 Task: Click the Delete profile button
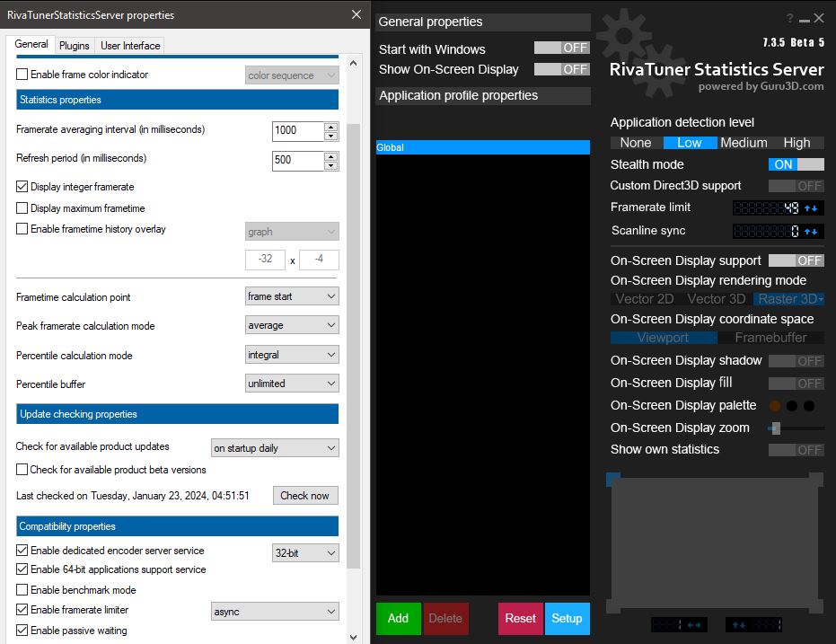pyautogui.click(x=445, y=619)
